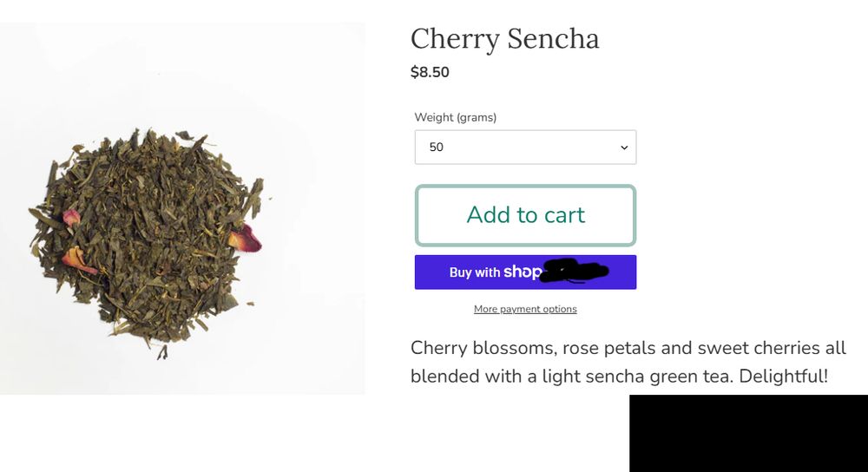
Task: Click the Add to cart button
Action: pyautogui.click(x=525, y=215)
